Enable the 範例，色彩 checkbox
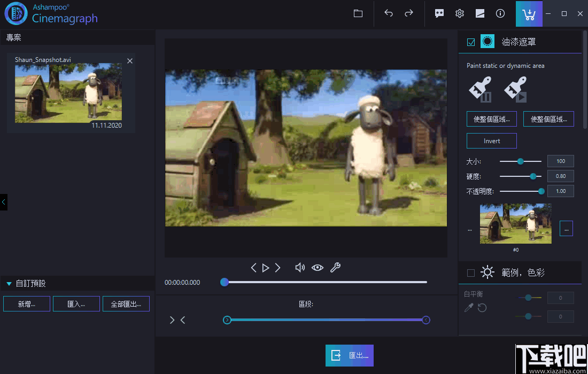Image resolution: width=588 pixels, height=374 pixels. click(x=471, y=273)
